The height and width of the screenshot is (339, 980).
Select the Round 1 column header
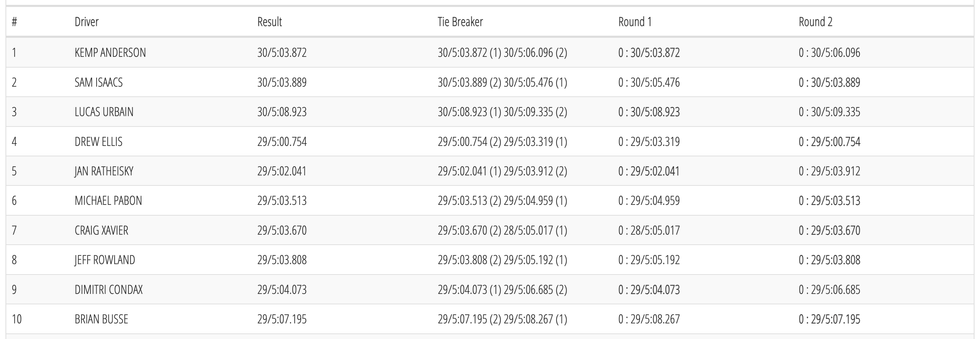coord(634,22)
